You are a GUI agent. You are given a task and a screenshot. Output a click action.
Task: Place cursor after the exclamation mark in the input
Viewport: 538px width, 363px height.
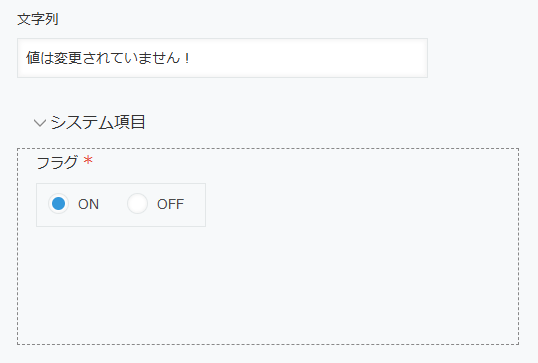192,58
